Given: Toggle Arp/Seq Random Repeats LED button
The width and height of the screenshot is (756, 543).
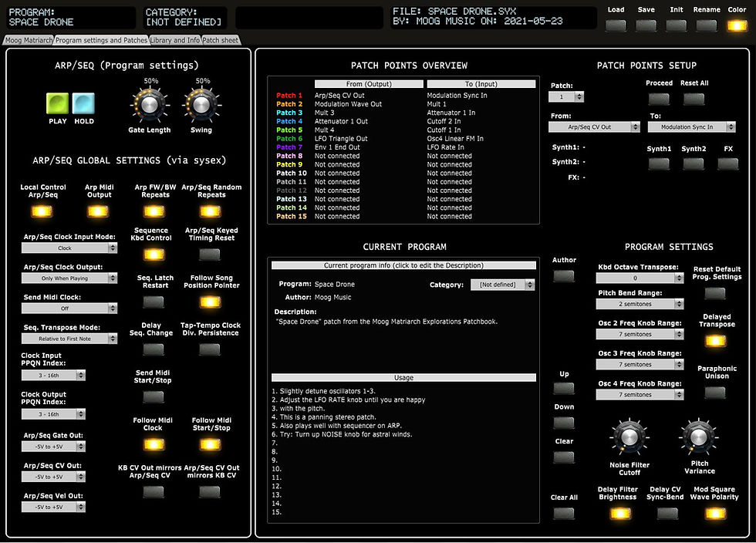Looking at the screenshot, I should (x=210, y=211).
